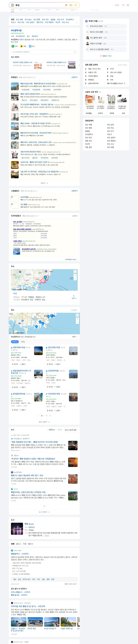
Task: Select the 옥션 shopping tab
Action: pyautogui.click(x=123, y=113)
